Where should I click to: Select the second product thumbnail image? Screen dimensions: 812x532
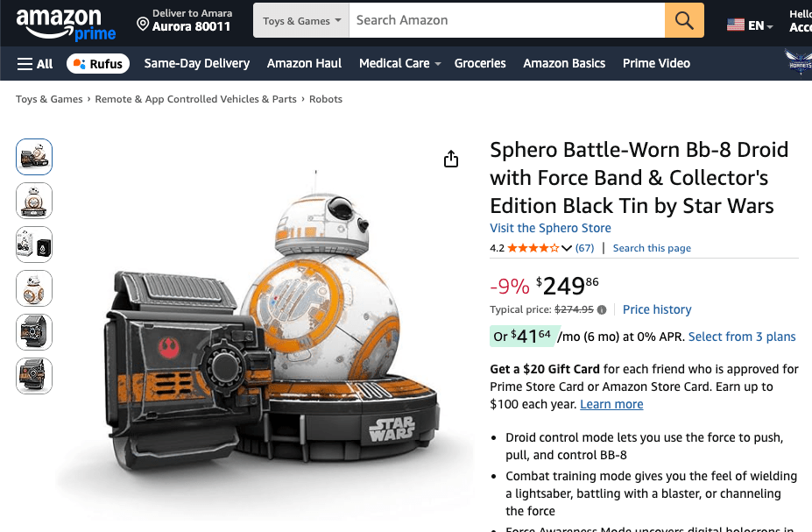click(34, 201)
